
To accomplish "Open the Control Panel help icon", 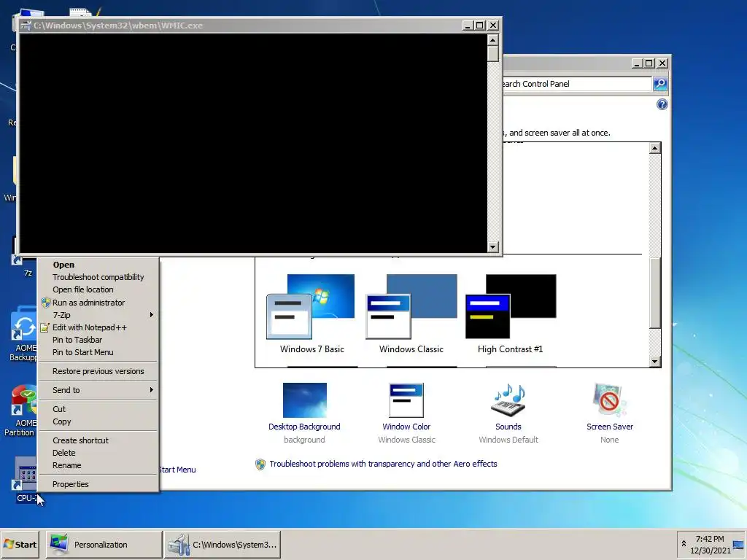I will click(662, 104).
